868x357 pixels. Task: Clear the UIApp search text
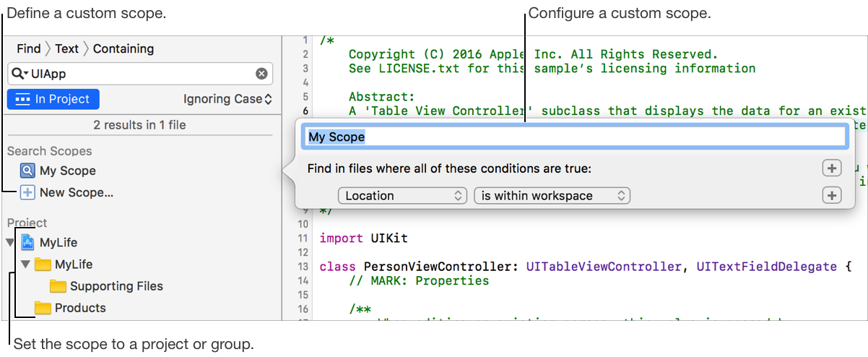coord(262,74)
